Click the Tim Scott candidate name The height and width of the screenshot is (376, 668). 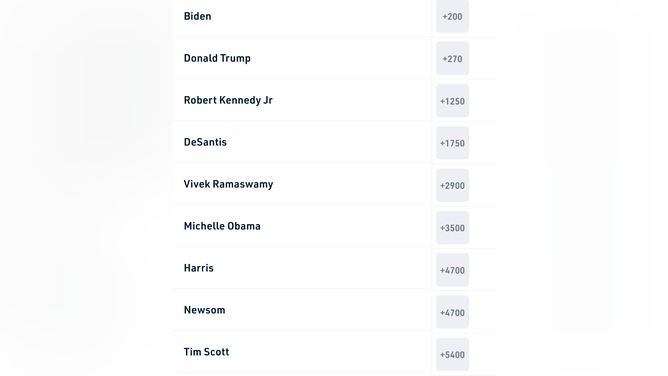206,352
